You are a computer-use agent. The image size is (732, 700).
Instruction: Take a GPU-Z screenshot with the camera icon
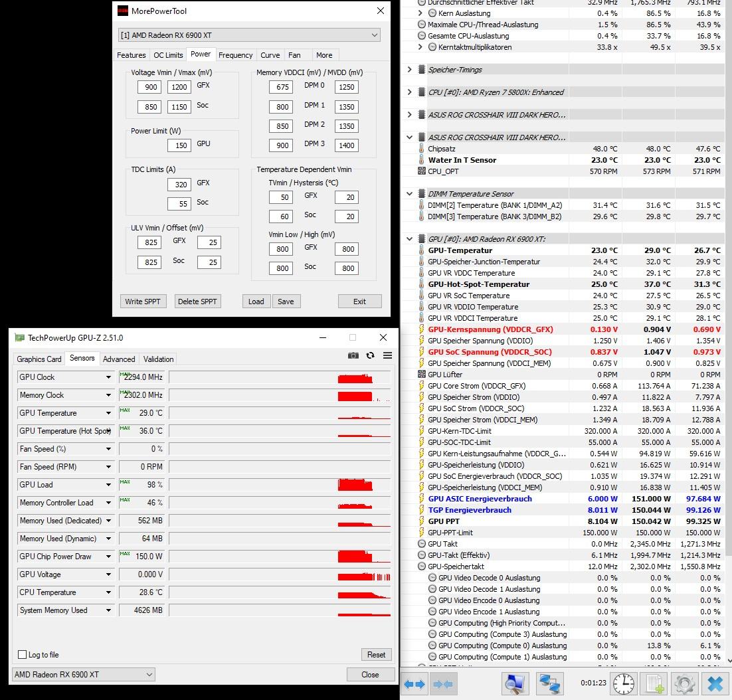click(x=353, y=355)
